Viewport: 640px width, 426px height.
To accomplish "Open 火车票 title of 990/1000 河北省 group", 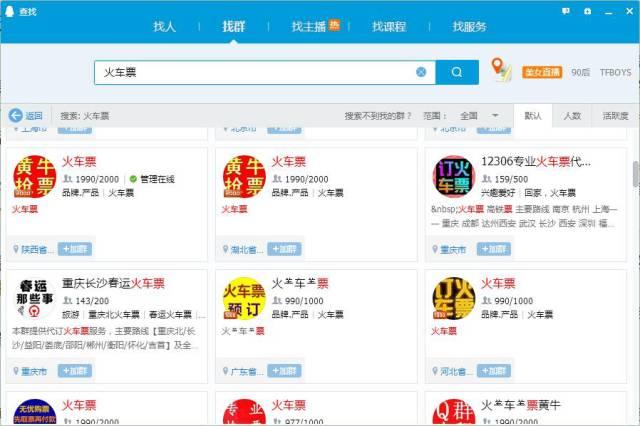I will click(x=498, y=283).
